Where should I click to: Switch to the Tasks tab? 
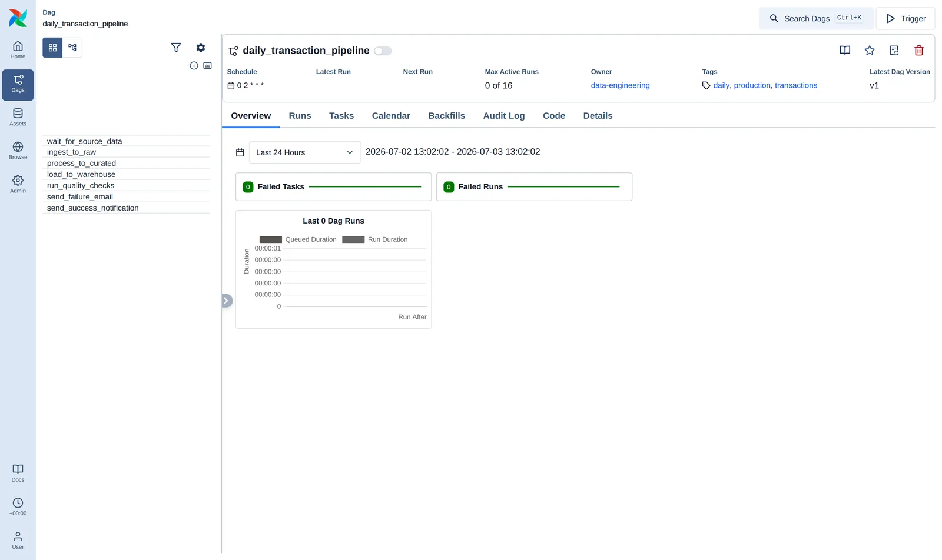[341, 116]
